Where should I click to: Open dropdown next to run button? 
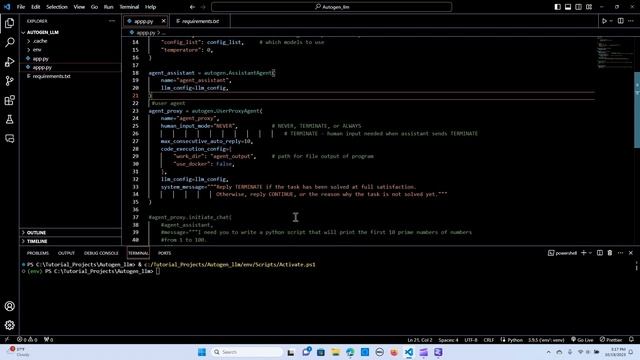click(x=611, y=21)
